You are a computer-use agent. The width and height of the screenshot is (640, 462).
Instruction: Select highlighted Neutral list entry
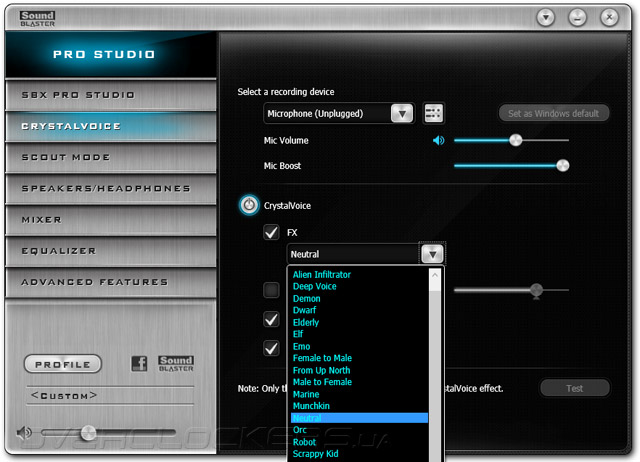pyautogui.click(x=359, y=418)
